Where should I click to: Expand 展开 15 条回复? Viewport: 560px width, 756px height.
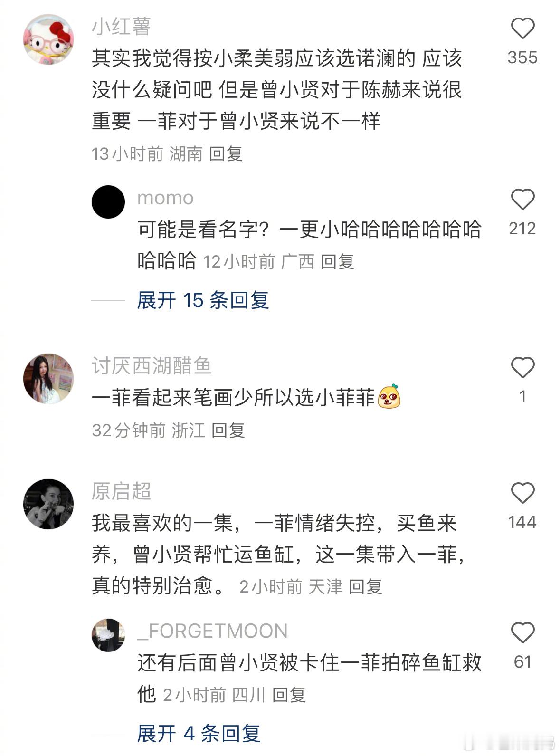[x=203, y=300]
